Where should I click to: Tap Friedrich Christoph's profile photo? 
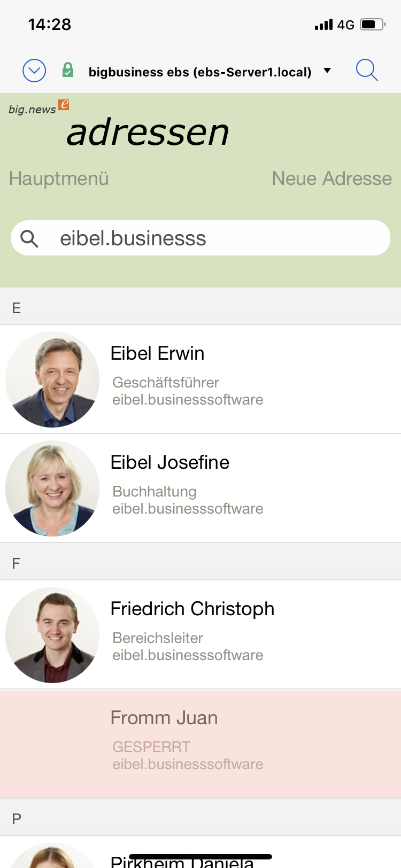52,634
